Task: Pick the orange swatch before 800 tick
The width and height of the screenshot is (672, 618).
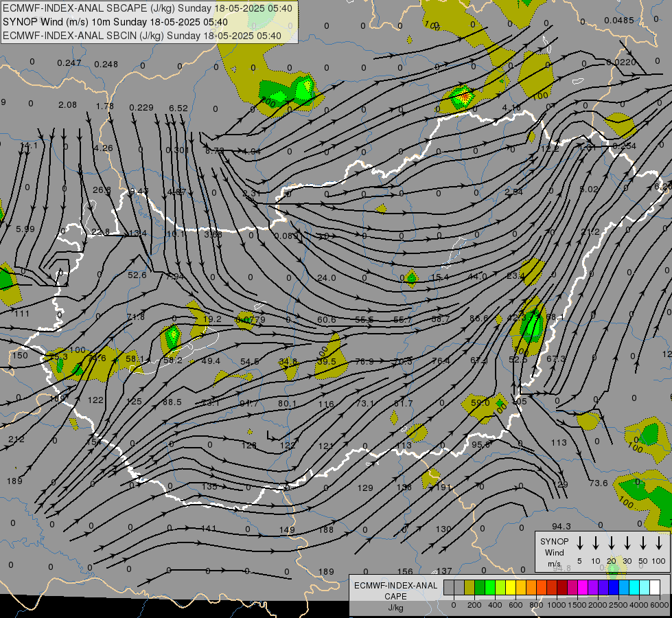Action: tap(531, 587)
